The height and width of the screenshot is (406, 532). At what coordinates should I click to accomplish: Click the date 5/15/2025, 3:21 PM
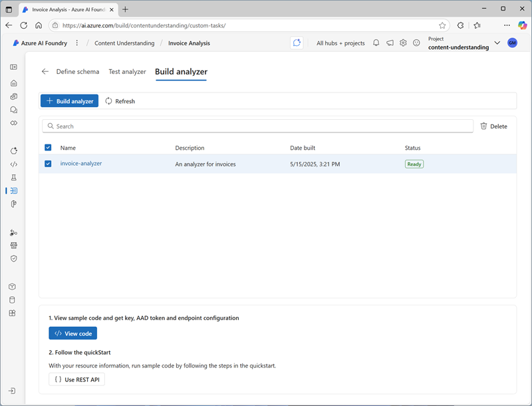pos(315,164)
